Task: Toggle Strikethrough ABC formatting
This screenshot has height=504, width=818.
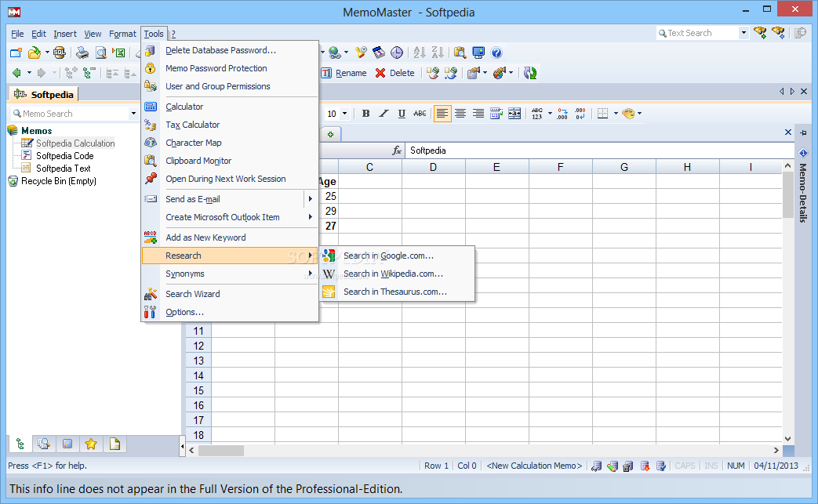Action: click(420, 114)
